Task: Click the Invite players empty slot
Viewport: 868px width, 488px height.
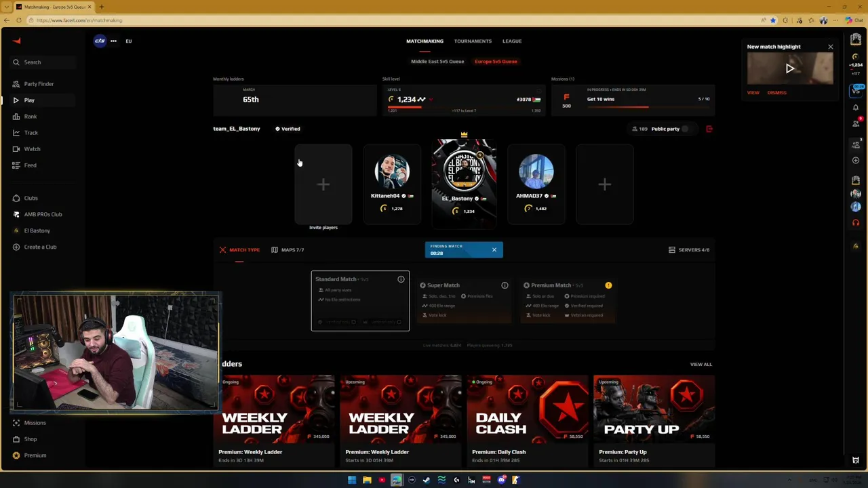Action: click(x=323, y=184)
